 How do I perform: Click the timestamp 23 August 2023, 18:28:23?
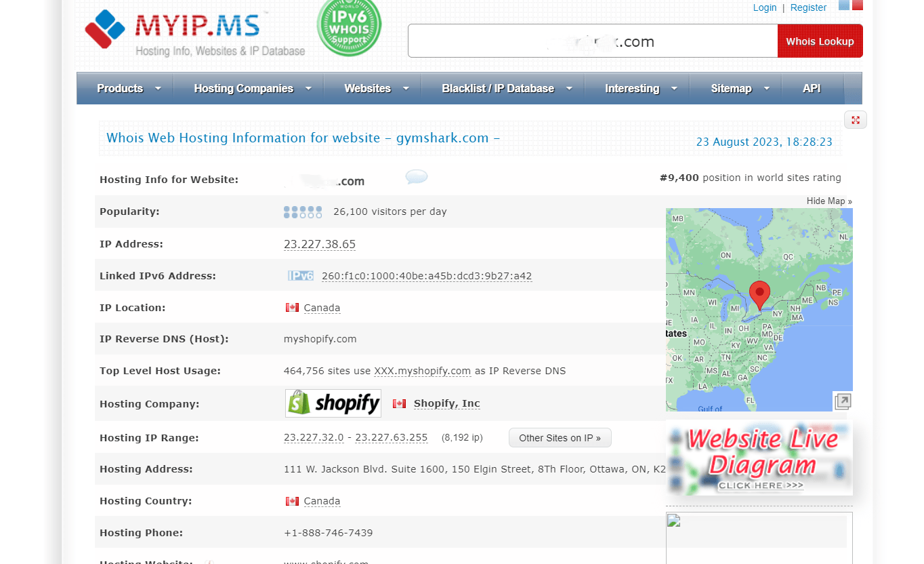coord(764,142)
